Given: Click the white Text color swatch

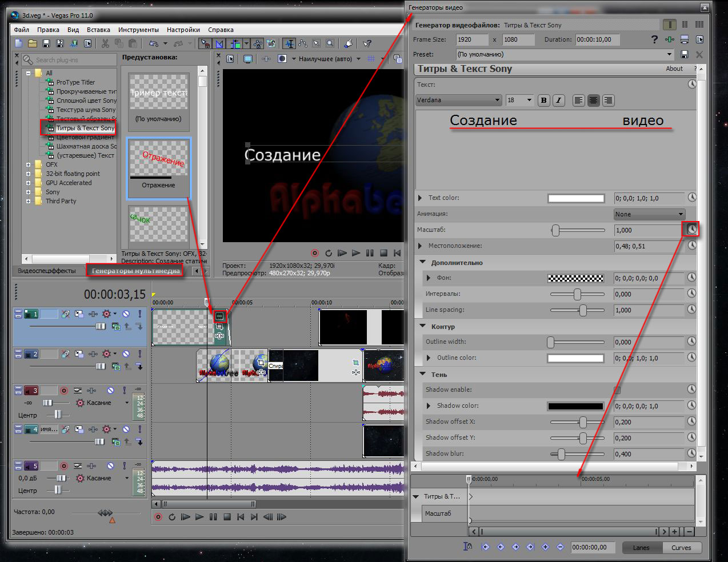Looking at the screenshot, I should click(575, 198).
